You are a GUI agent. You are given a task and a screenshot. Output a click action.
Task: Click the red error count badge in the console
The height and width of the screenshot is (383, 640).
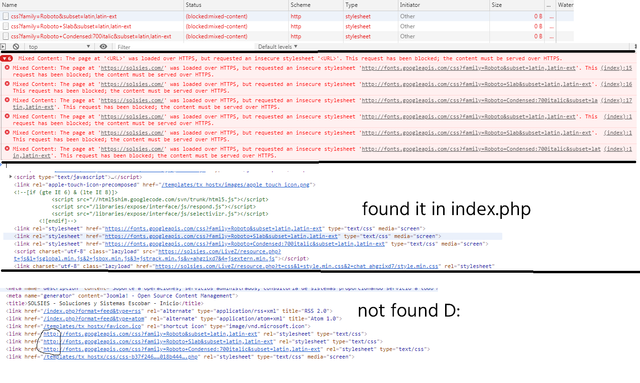point(7,58)
